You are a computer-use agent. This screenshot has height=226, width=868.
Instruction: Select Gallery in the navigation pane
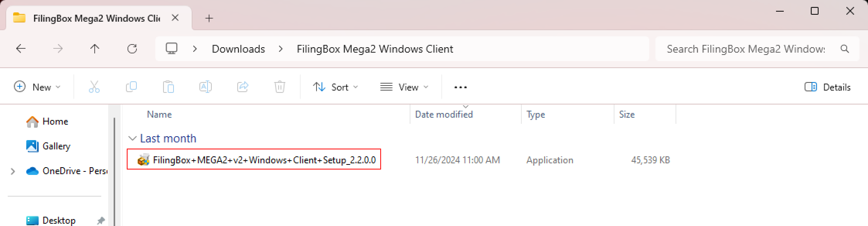(x=56, y=146)
